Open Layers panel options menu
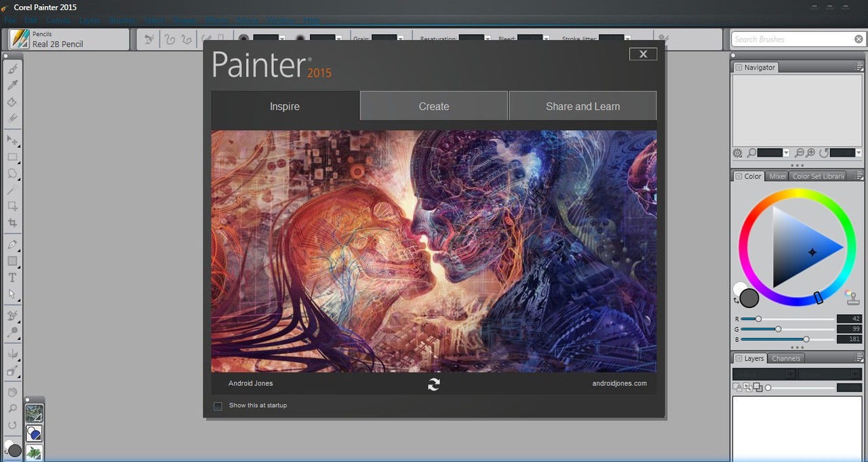Screen dimensions: 868x462 pyautogui.click(x=859, y=358)
